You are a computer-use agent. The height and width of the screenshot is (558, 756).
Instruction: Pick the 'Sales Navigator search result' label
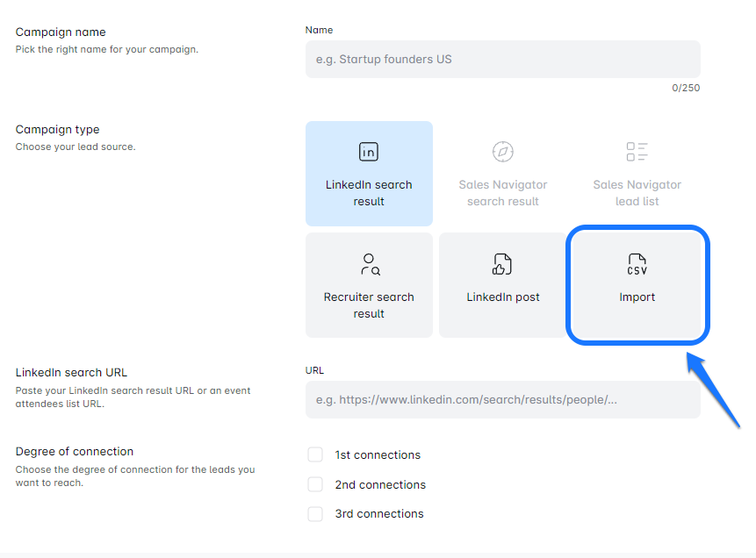[x=502, y=193]
